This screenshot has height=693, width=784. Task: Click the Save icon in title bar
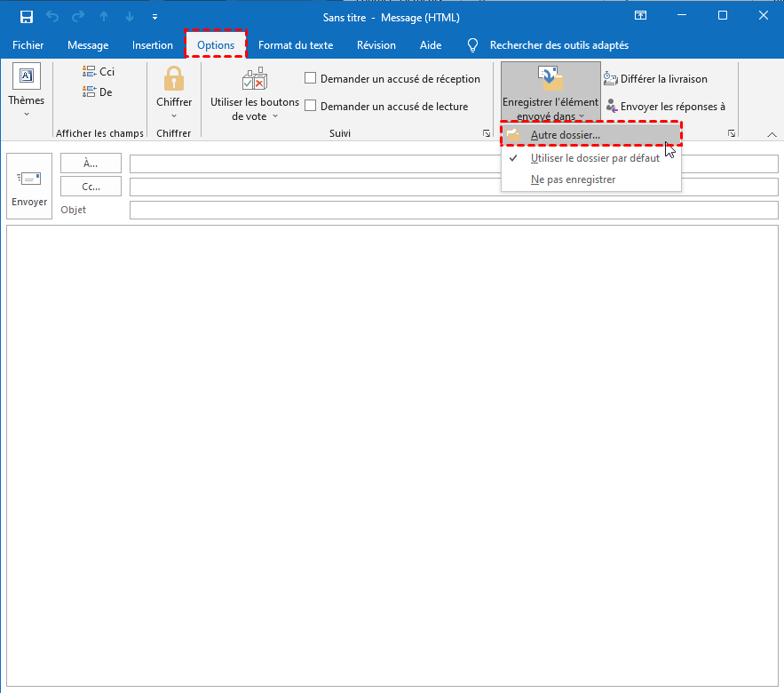(27, 17)
